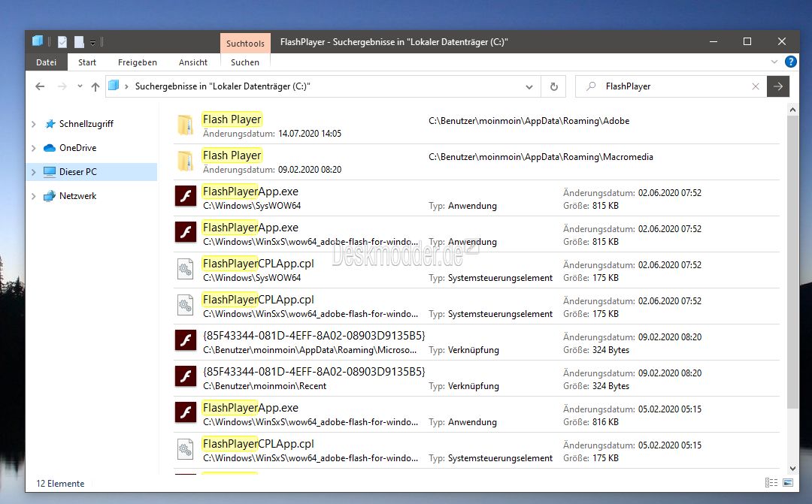Click the vertical scrollbar thumb
Viewport: 812px width, 504px height.
click(x=792, y=261)
